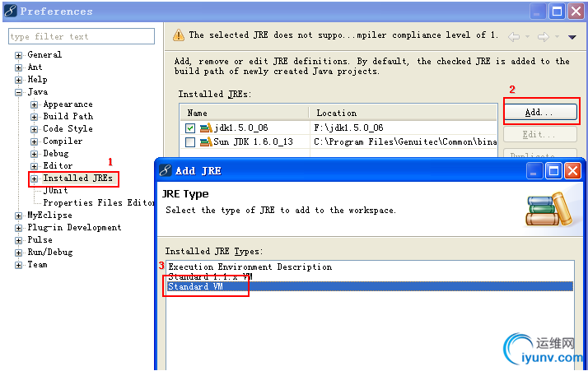Click the Add... button
Image resolution: width=588 pixels, height=371 pixels.
coord(539,112)
